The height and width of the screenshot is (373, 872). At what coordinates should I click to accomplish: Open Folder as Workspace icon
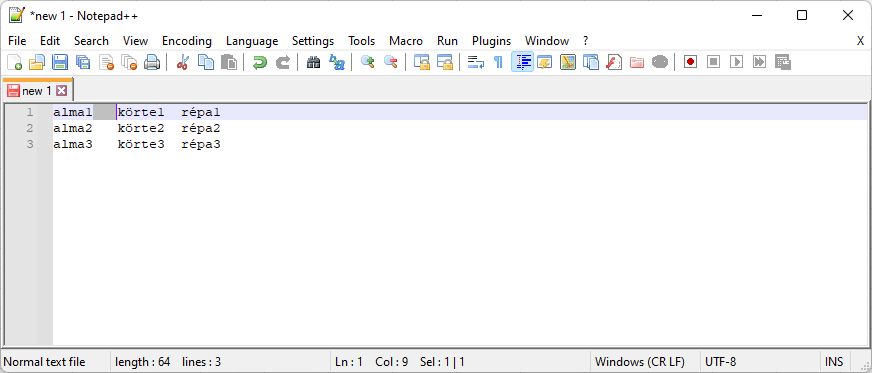click(x=637, y=62)
